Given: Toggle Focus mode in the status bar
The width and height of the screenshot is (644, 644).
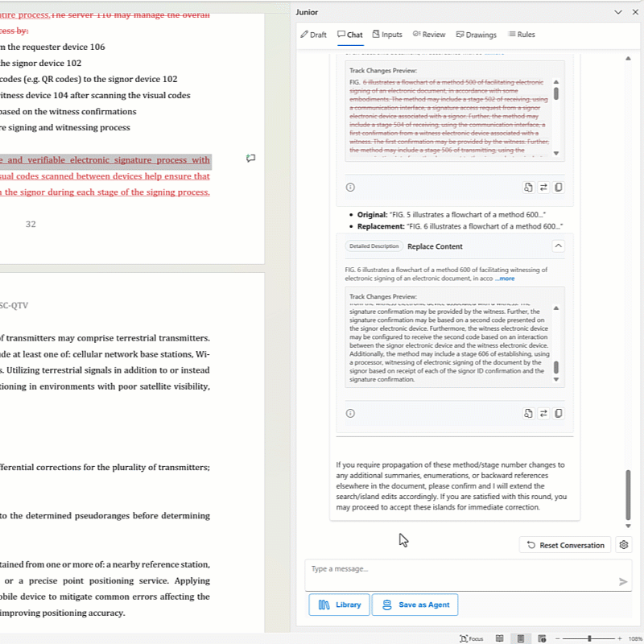Looking at the screenshot, I should point(471,638).
